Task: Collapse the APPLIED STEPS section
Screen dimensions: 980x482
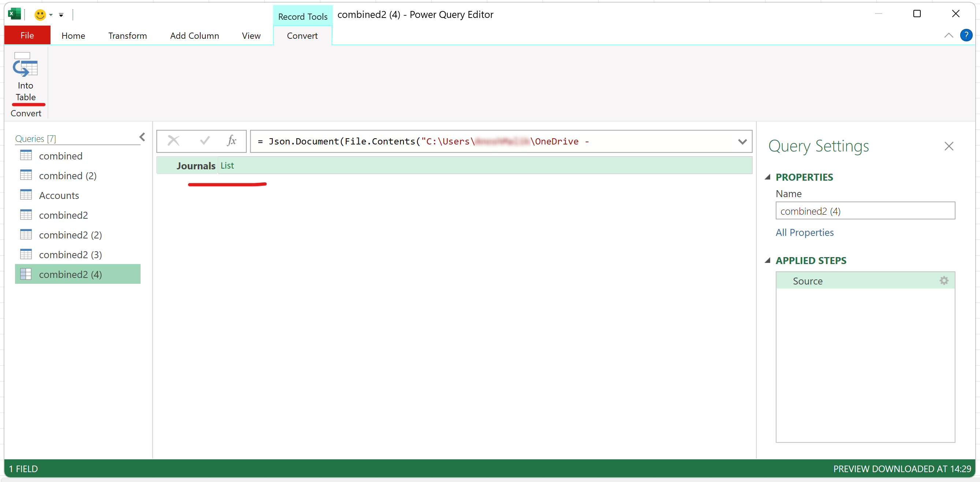Action: click(768, 260)
